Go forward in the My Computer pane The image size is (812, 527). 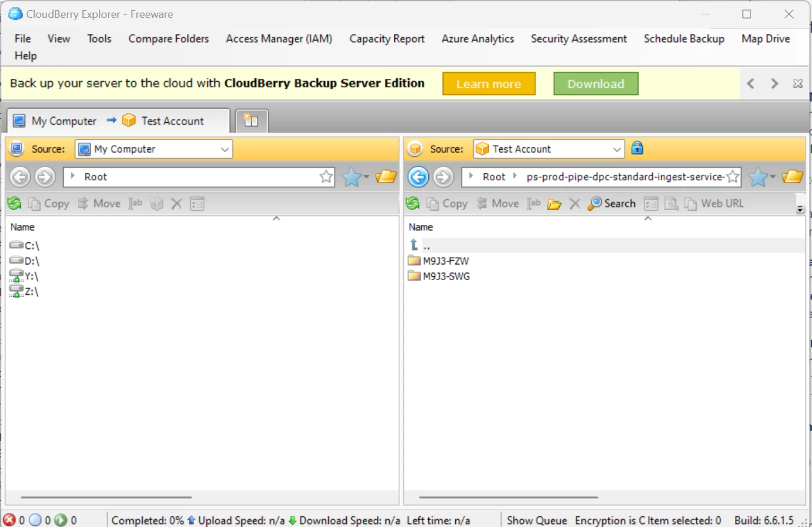(x=45, y=177)
